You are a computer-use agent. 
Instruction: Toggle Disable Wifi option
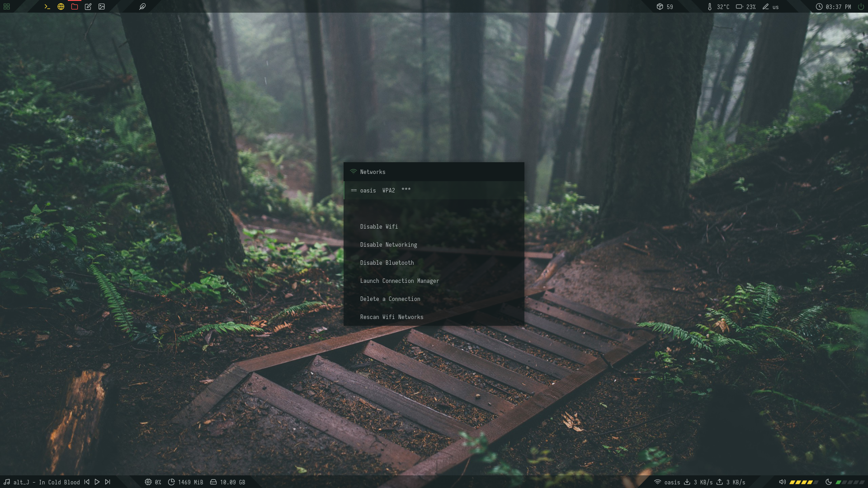[379, 226]
